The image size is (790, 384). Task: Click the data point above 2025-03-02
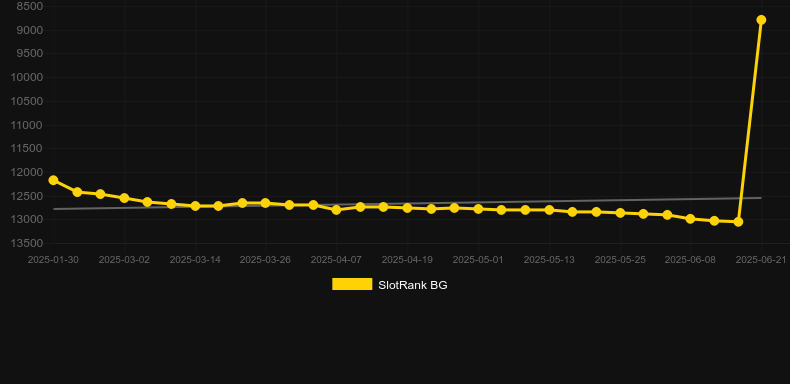point(124,198)
